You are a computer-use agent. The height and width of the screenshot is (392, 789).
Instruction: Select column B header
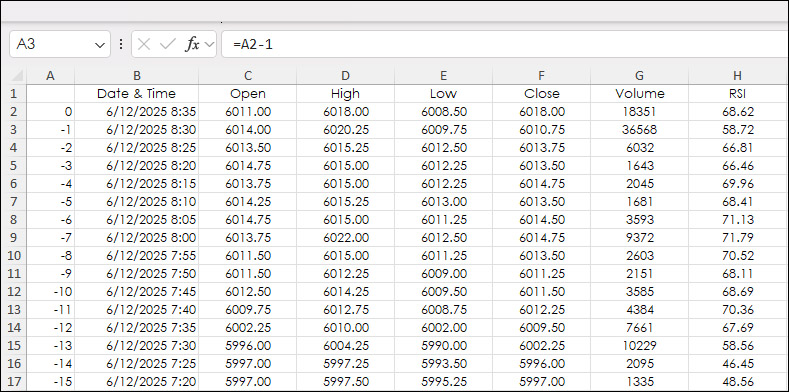[136, 76]
